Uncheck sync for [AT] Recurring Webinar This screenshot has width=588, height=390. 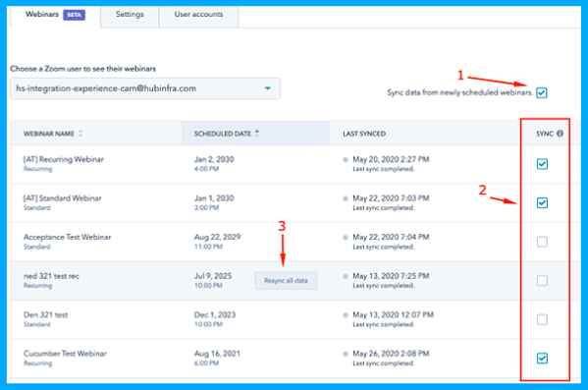(542, 164)
